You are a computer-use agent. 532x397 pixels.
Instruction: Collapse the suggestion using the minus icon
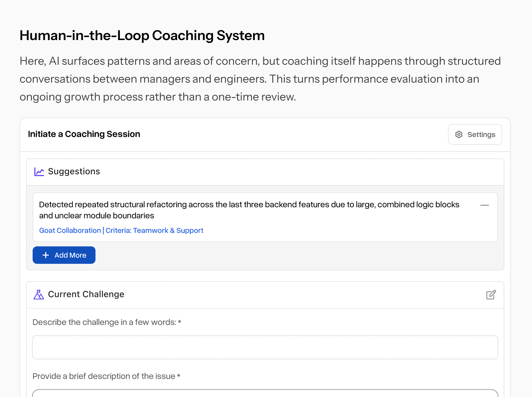484,205
